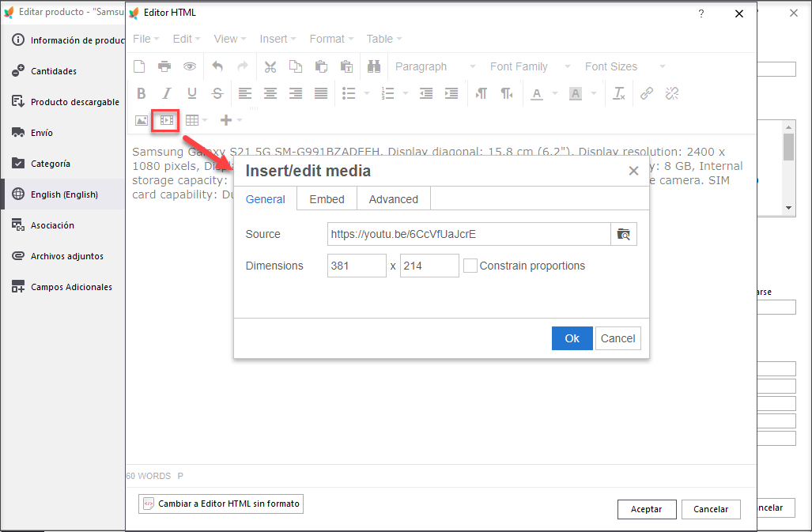
Task: Enable Constrain proportions checkbox
Action: (x=470, y=266)
